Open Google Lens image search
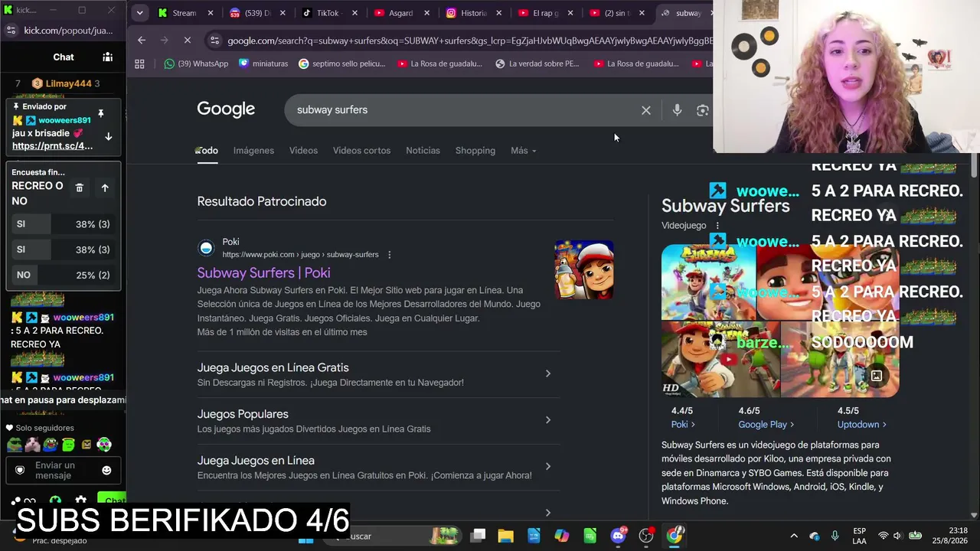The image size is (980, 551). [702, 110]
